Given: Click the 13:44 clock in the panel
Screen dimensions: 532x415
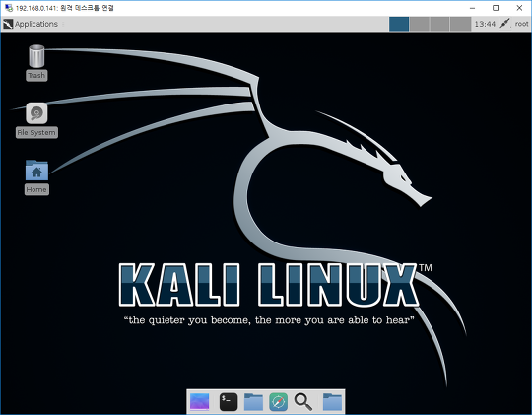Looking at the screenshot, I should (485, 24).
